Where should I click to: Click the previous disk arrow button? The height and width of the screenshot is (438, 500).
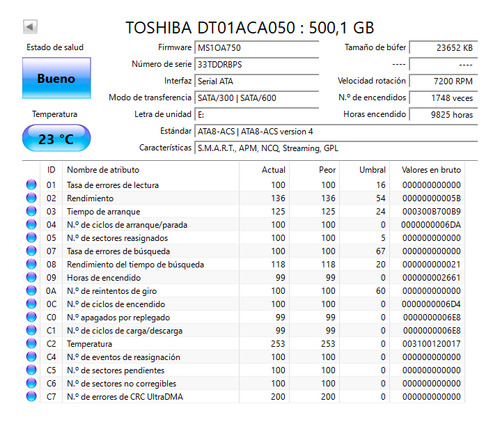point(30,27)
